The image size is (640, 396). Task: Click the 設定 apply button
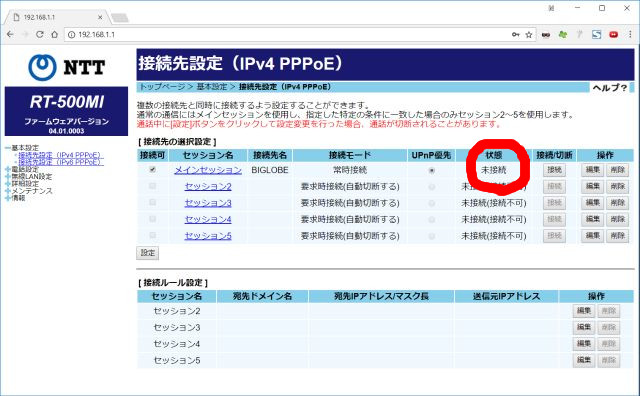(x=147, y=253)
